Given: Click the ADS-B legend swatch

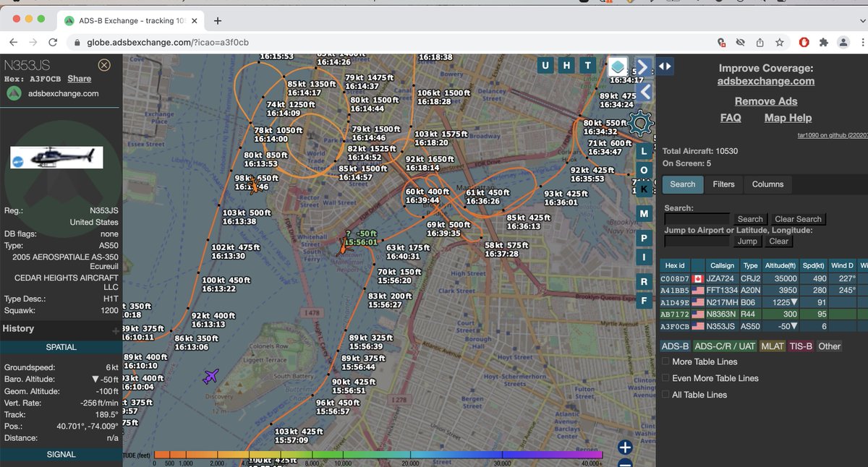Looking at the screenshot, I should tap(676, 346).
